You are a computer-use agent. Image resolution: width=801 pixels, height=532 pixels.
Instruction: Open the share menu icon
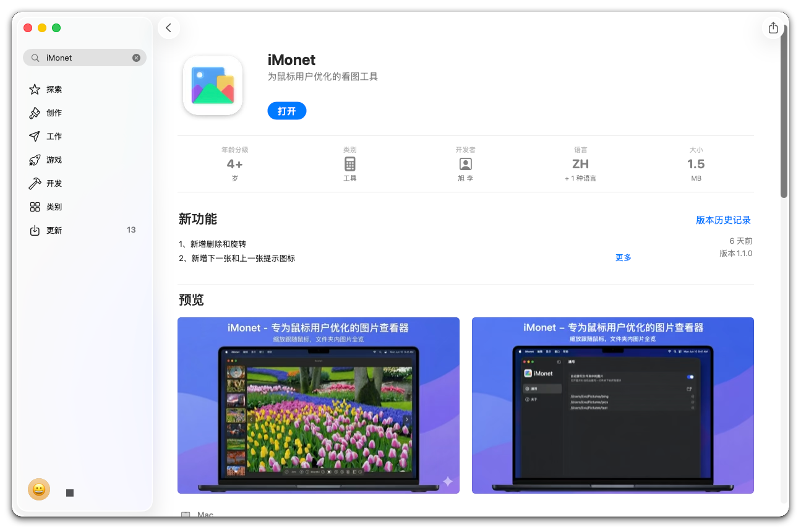pos(773,28)
